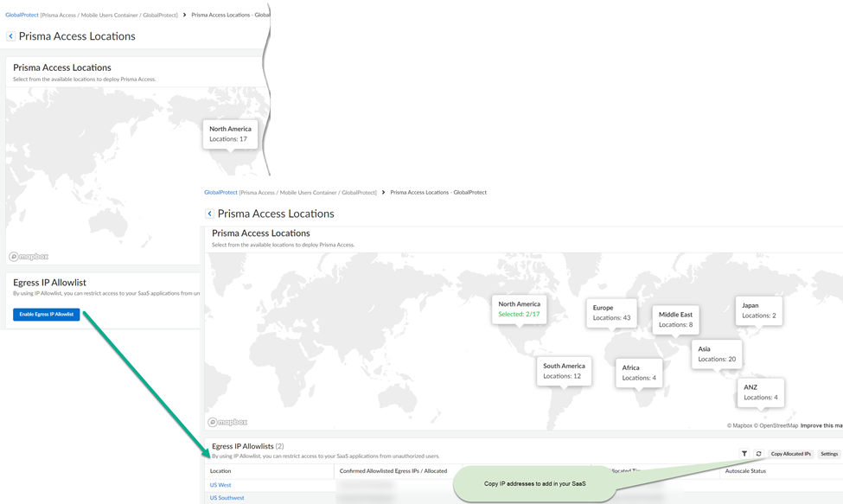This screenshot has height=504, width=843.
Task: Refresh the Egress IP Allowlists table
Action: tap(758, 454)
